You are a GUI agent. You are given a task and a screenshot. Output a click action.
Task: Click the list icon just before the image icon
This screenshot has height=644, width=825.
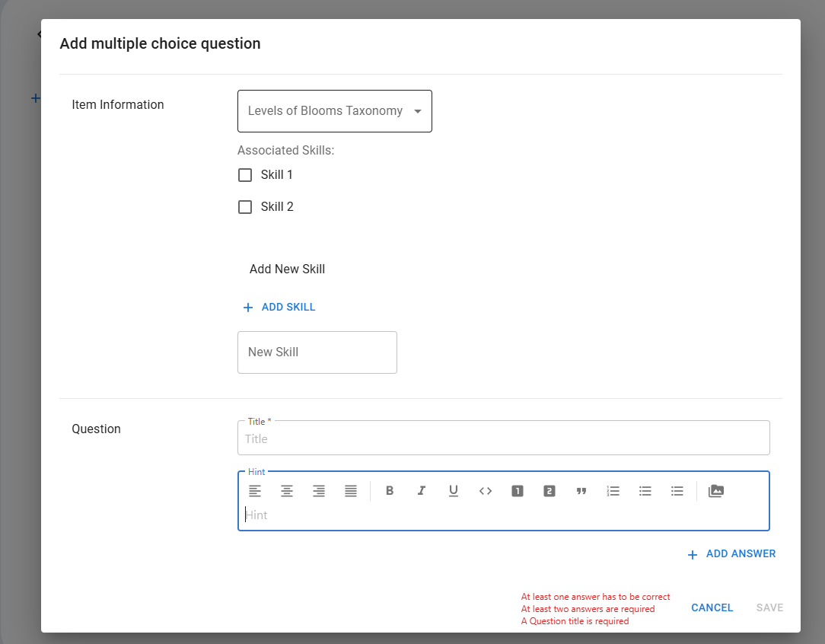pyautogui.click(x=677, y=491)
